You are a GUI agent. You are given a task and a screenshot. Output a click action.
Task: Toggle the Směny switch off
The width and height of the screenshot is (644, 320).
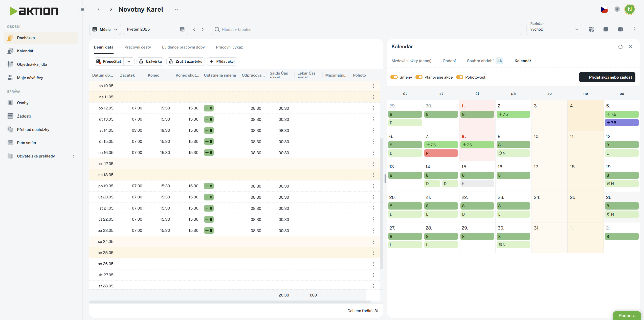click(x=394, y=77)
